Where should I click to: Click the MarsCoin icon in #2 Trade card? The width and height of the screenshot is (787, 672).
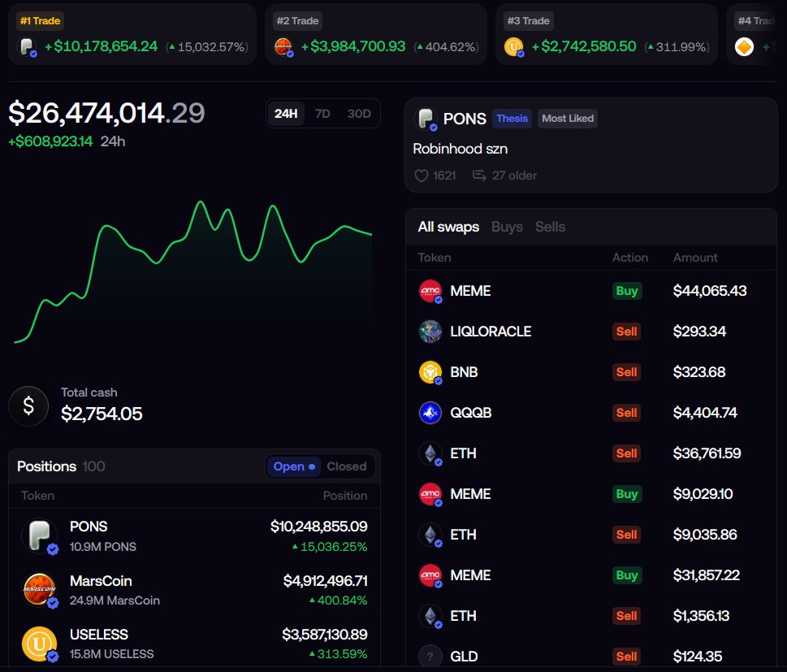283,47
